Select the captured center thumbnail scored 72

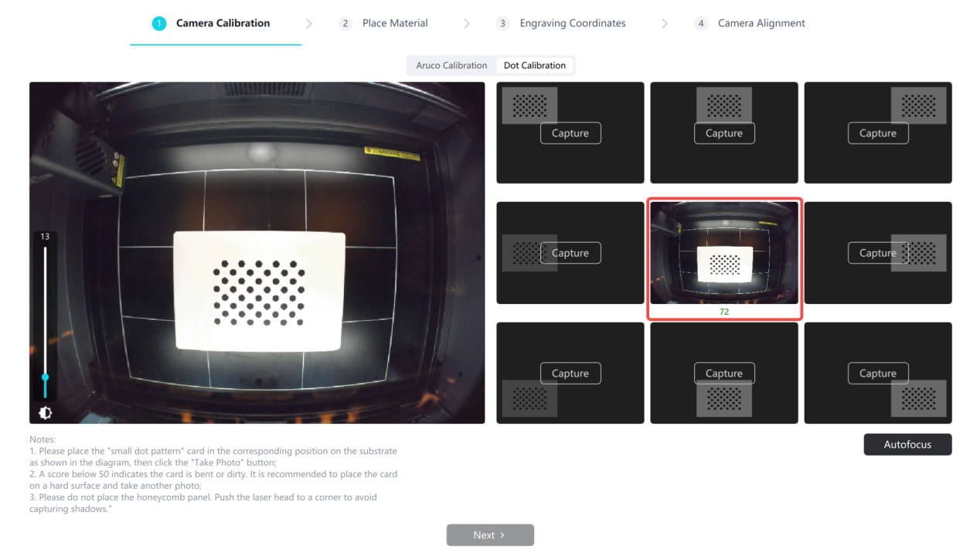pos(724,253)
